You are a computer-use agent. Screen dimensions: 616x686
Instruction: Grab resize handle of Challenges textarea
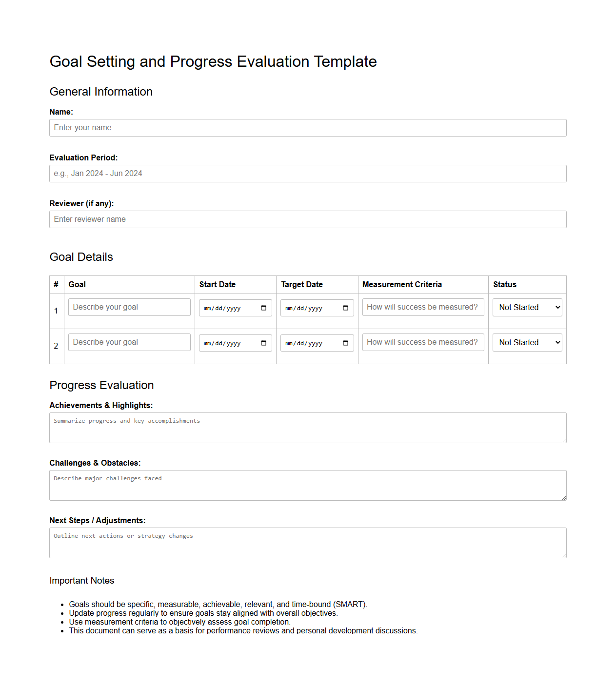(564, 498)
